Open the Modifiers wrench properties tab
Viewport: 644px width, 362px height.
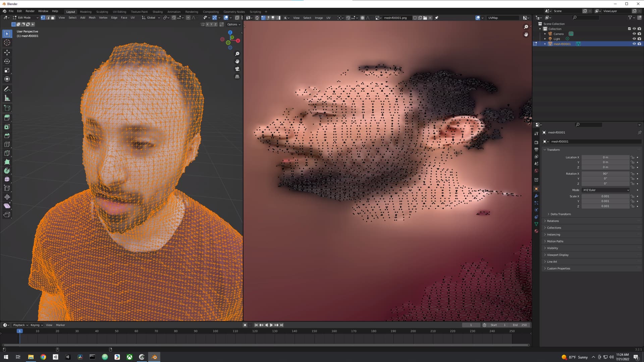tap(536, 196)
